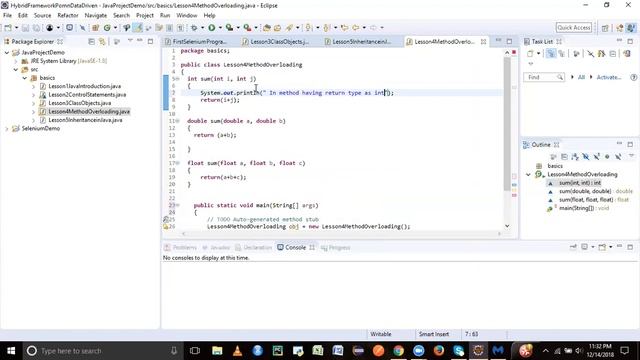Open File Explorer from Windows taskbar

[x=217, y=351]
